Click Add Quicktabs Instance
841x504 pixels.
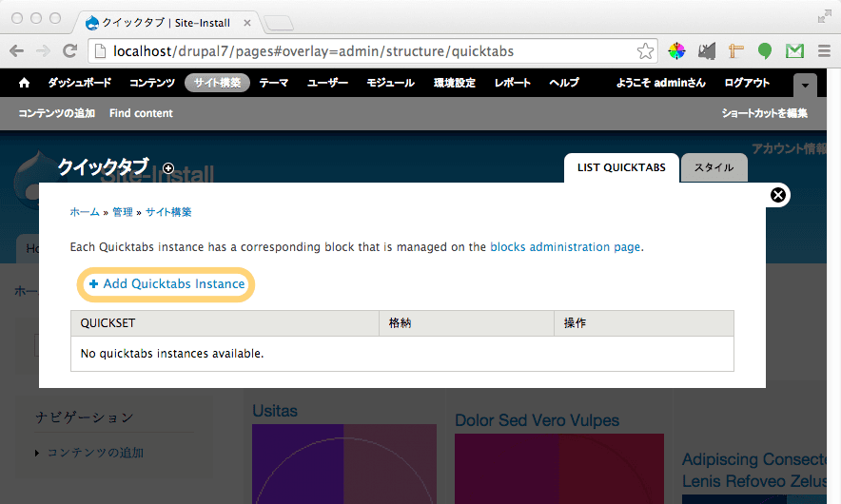[x=166, y=284]
